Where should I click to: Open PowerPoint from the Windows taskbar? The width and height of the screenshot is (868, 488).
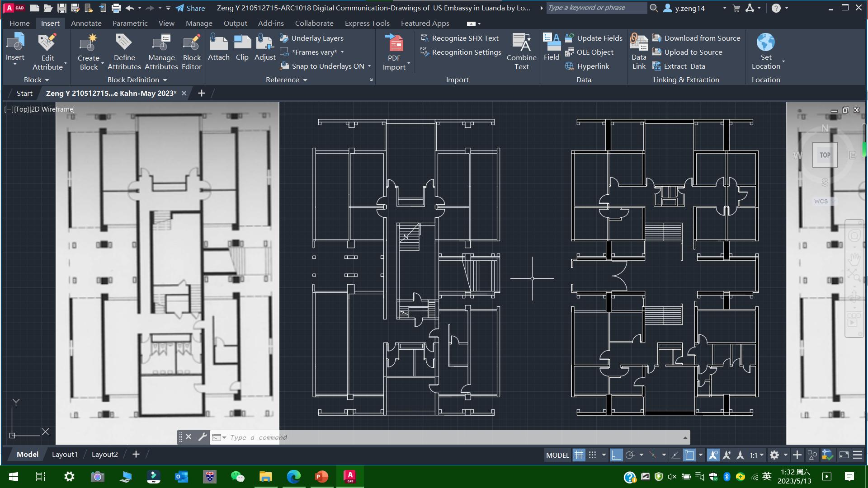point(321,476)
